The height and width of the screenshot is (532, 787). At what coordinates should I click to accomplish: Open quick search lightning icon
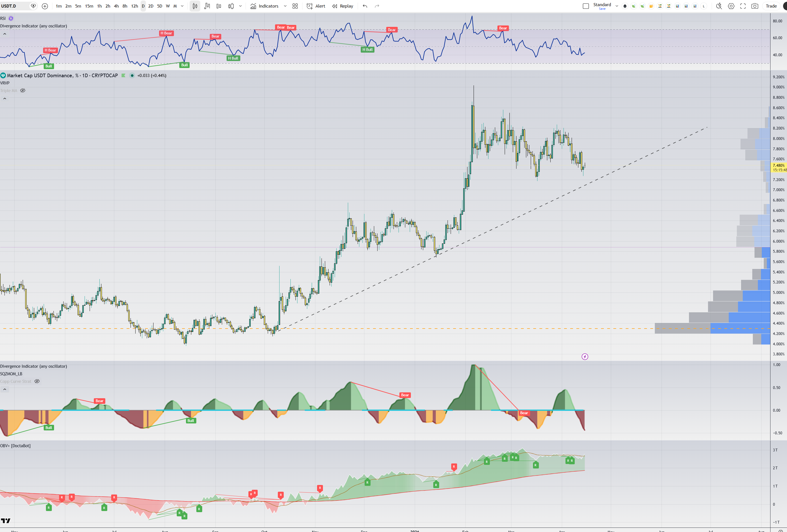click(x=719, y=6)
